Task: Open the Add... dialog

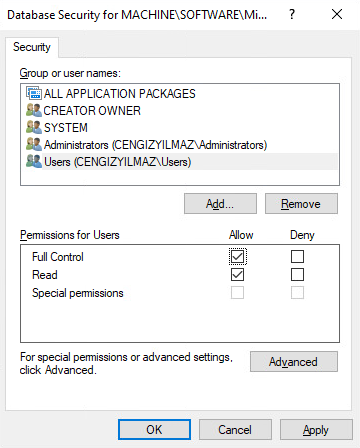Action: point(220,204)
